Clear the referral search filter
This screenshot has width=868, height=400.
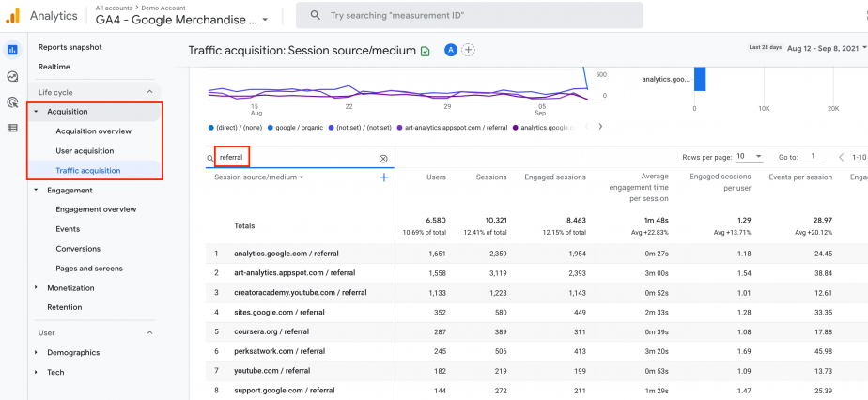[383, 159]
